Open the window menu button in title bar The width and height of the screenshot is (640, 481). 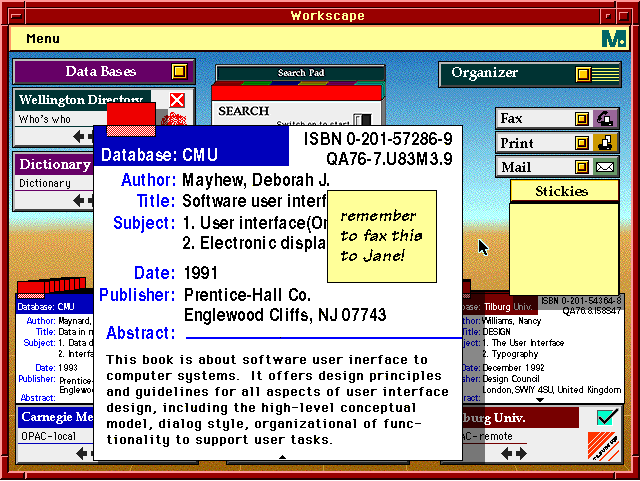(x=17, y=16)
